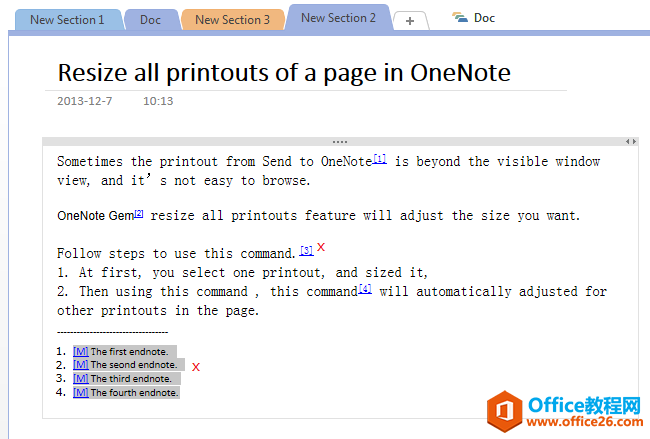The height and width of the screenshot is (439, 650).
Task: Follow endnote reference [2] after OneNote Gem
Action: point(139,214)
